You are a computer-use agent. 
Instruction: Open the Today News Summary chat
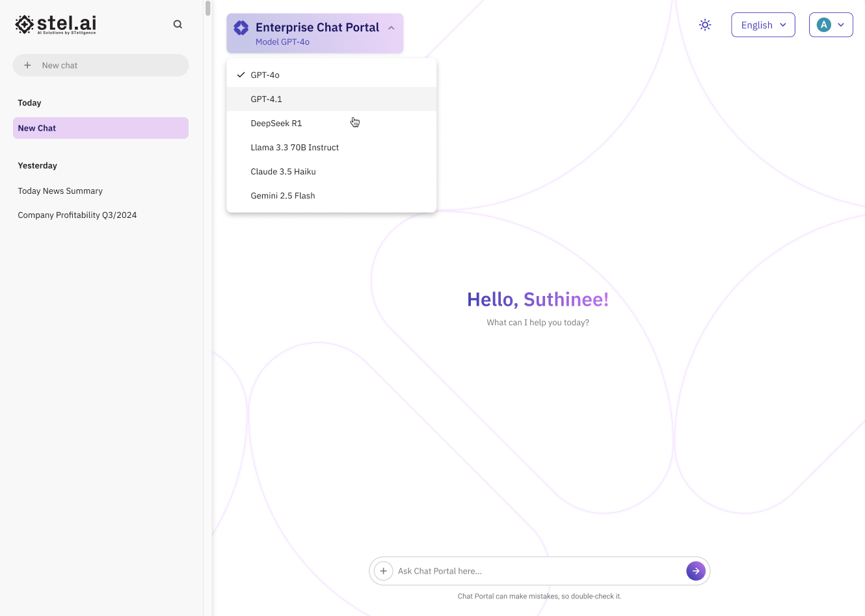pos(60,191)
